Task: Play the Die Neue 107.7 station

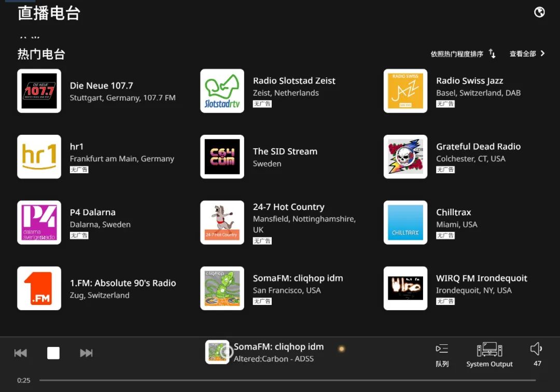Action: click(39, 91)
